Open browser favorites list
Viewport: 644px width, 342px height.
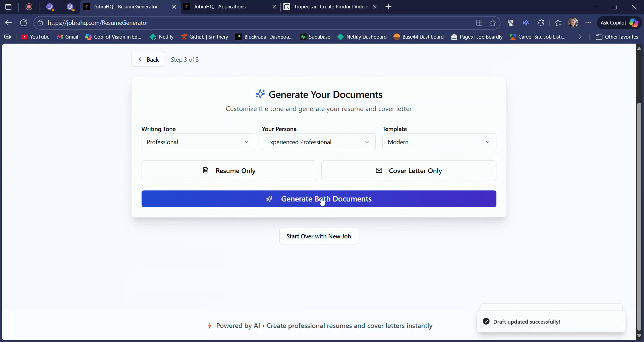pos(558,22)
